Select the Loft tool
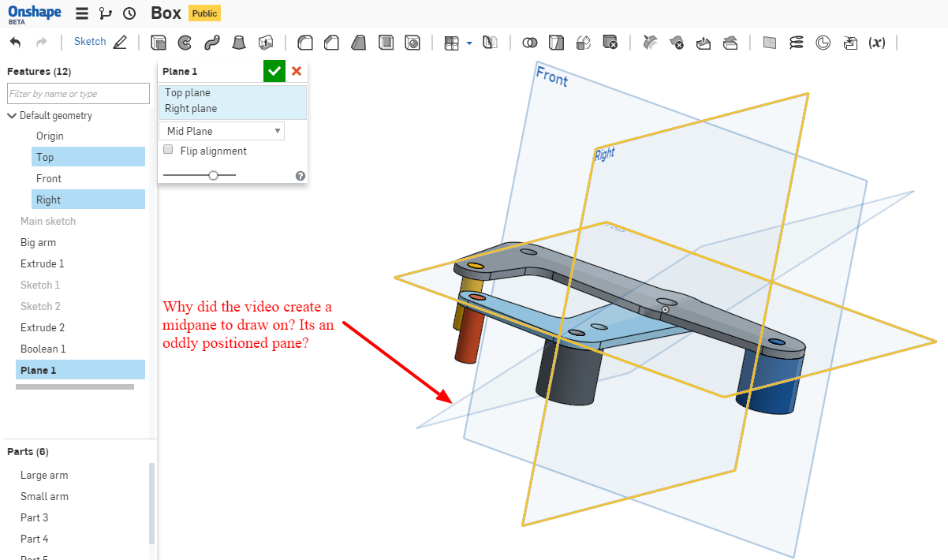The height and width of the screenshot is (560, 948). [x=239, y=43]
